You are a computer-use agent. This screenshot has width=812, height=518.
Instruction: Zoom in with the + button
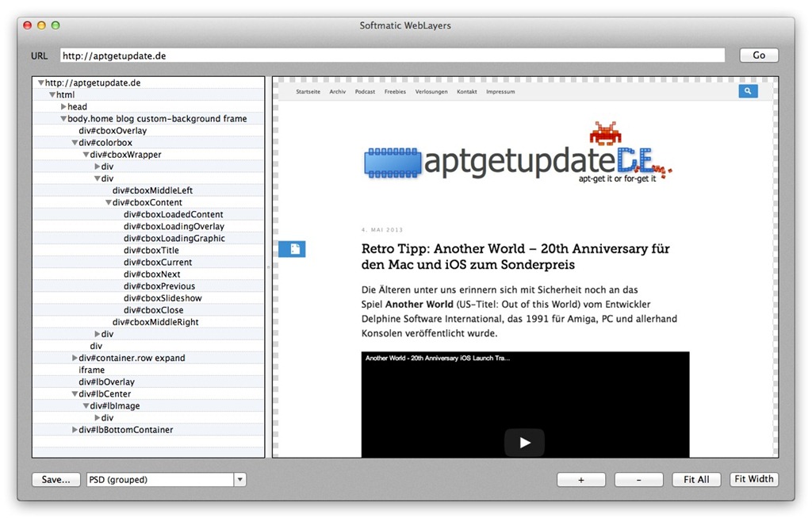(x=581, y=480)
